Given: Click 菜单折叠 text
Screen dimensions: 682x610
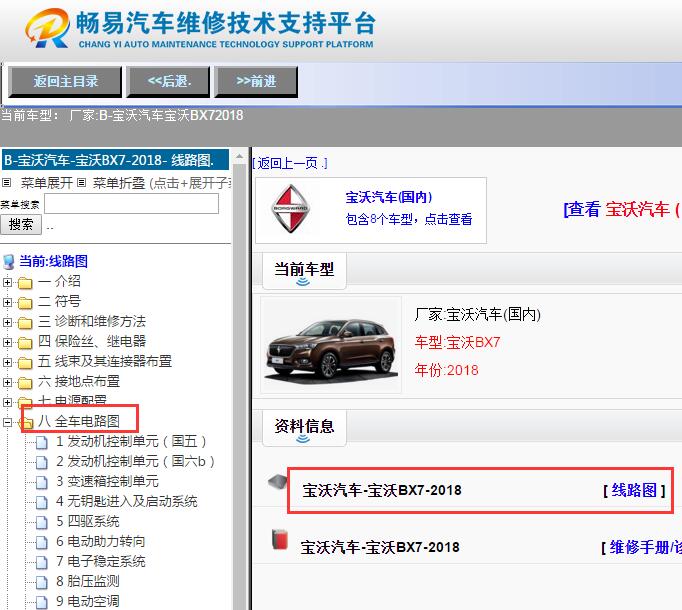Looking at the screenshot, I should click(119, 183).
